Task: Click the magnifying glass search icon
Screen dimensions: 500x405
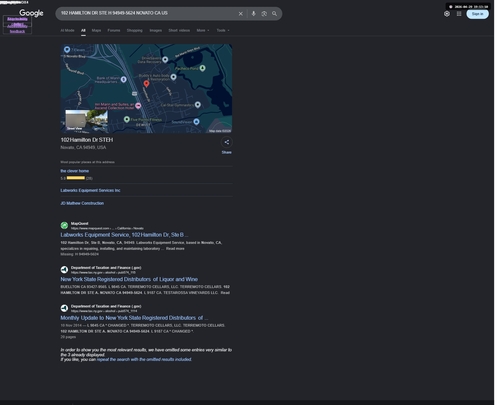Action: coord(274,14)
